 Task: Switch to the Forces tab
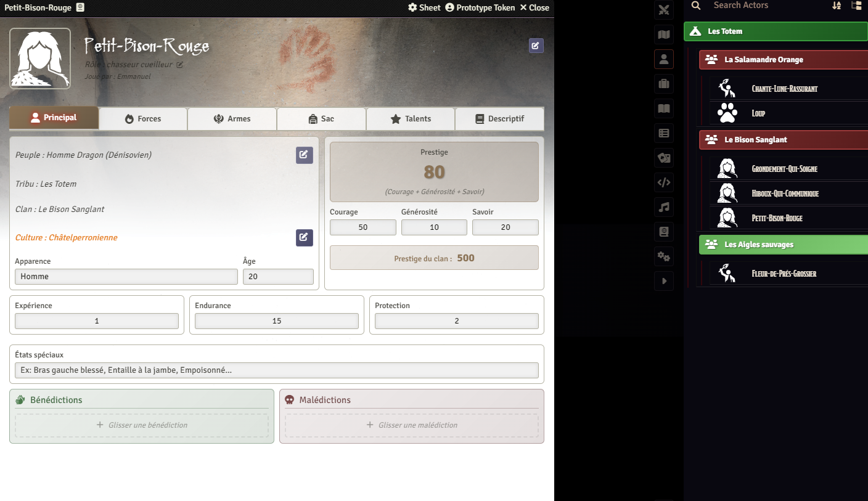click(143, 119)
